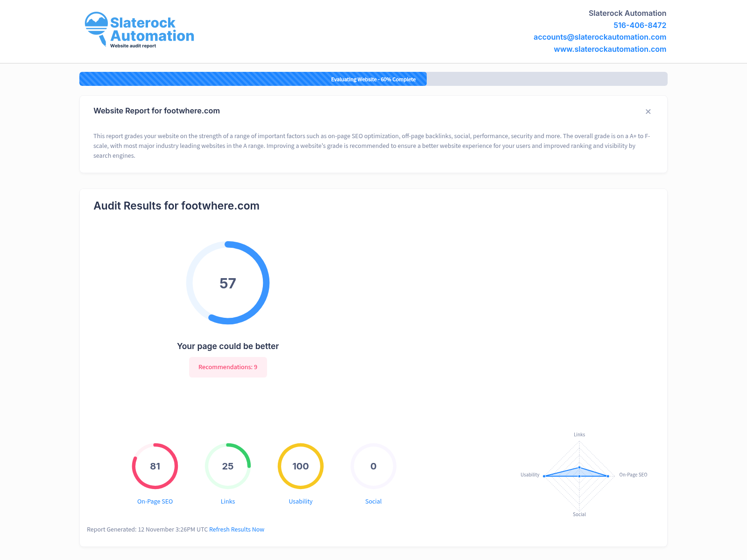Screen dimensions: 747x560
Task: Open the Usability section link
Action: click(301, 501)
